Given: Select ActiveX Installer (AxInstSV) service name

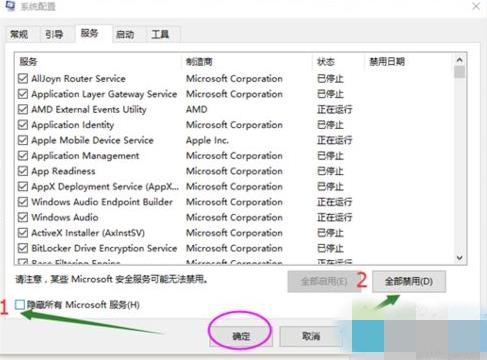Looking at the screenshot, I should (x=88, y=233).
